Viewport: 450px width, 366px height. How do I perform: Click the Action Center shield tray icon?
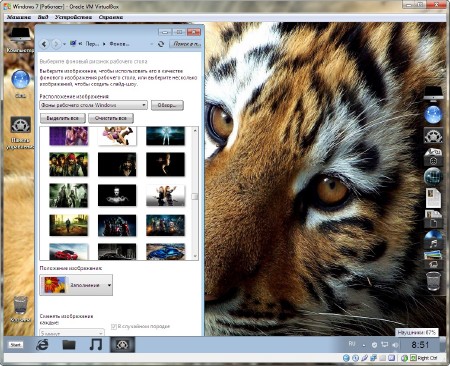click(x=374, y=345)
